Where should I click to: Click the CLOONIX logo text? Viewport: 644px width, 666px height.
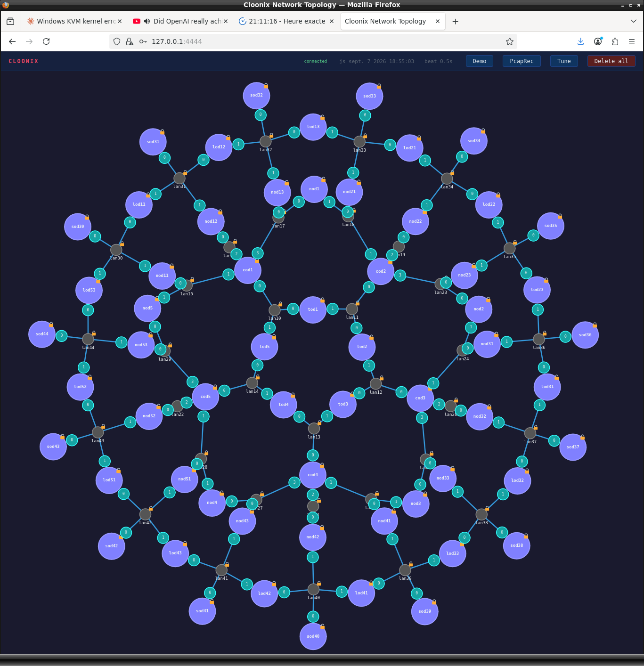(24, 61)
